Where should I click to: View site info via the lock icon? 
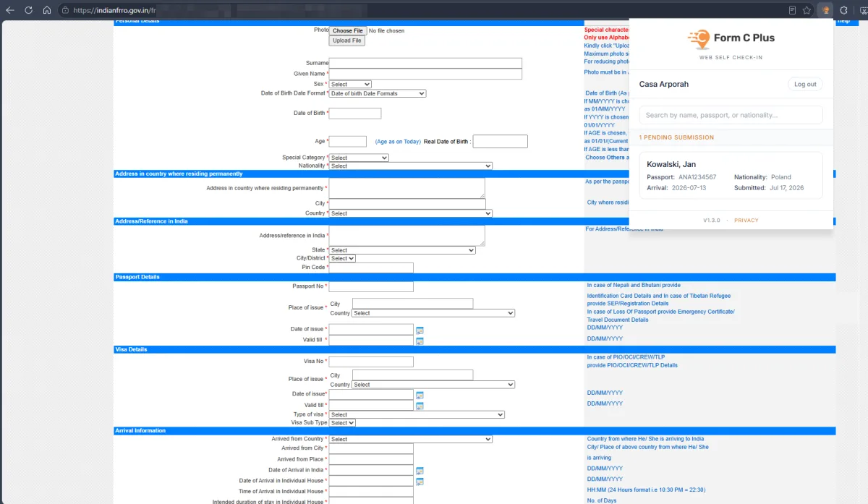point(65,10)
